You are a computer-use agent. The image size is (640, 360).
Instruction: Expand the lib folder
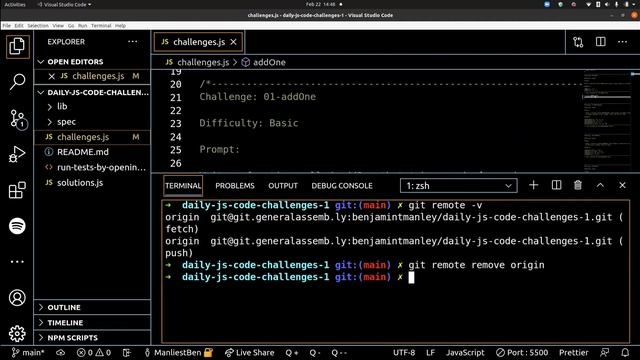(92, 107)
